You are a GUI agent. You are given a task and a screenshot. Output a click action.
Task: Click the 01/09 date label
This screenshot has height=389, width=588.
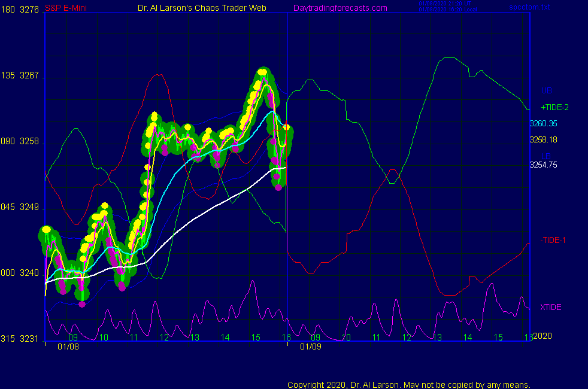point(311,347)
